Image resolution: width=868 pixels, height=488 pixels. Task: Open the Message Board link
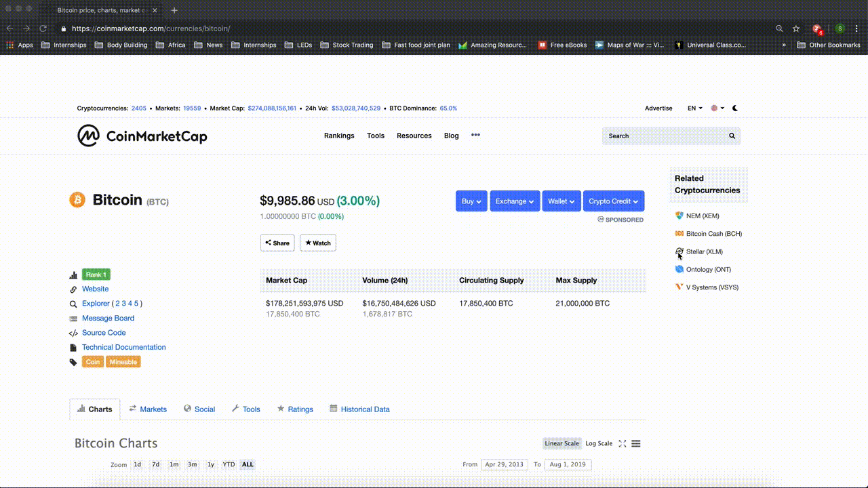point(108,318)
